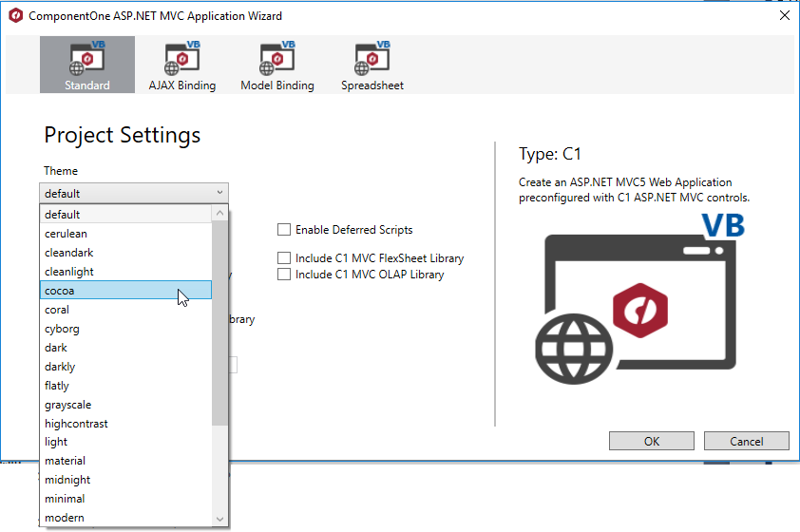Collapse the Theme dropdown via its arrow

coord(219,193)
